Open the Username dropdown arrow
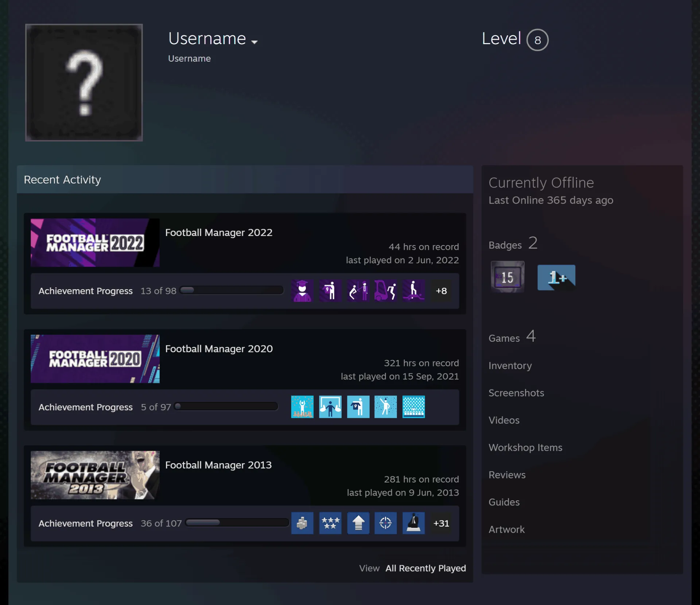The image size is (700, 605). tap(254, 42)
